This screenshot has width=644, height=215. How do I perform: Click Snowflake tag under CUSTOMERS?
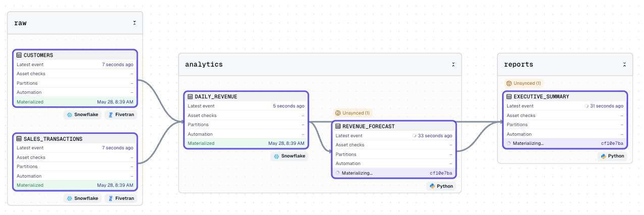coord(82,115)
